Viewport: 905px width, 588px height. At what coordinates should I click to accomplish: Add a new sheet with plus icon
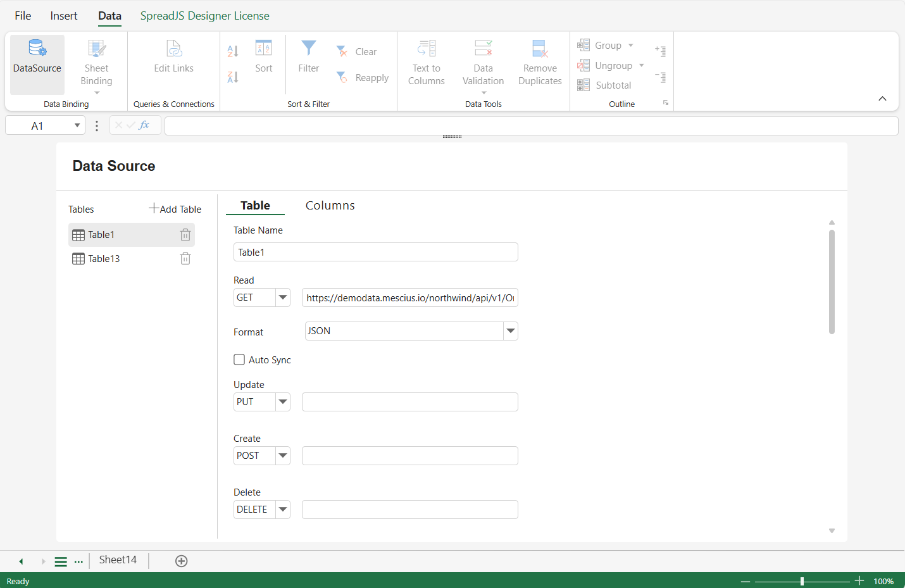[x=182, y=561]
